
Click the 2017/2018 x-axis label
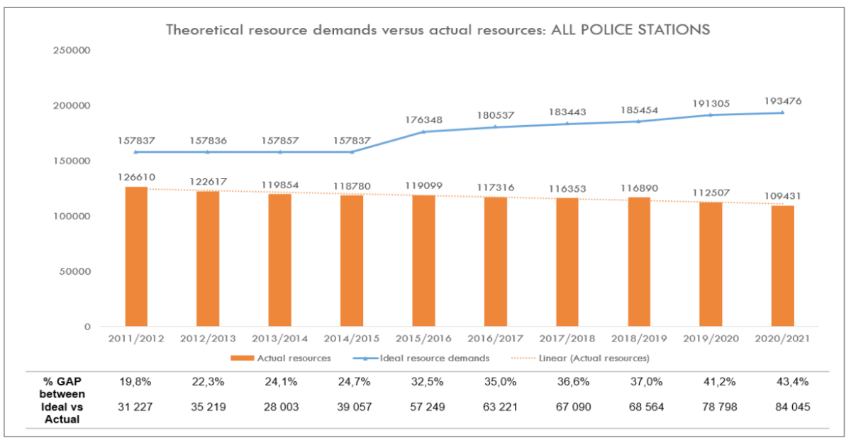pyautogui.click(x=567, y=339)
